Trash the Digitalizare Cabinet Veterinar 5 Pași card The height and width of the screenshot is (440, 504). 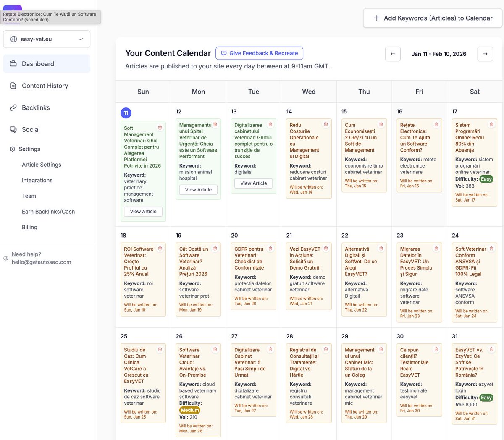coord(270,349)
